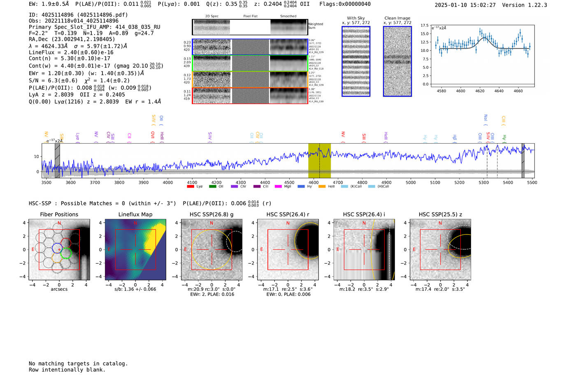Click the red OVI line label
576x392 pixels.
(153, 137)
